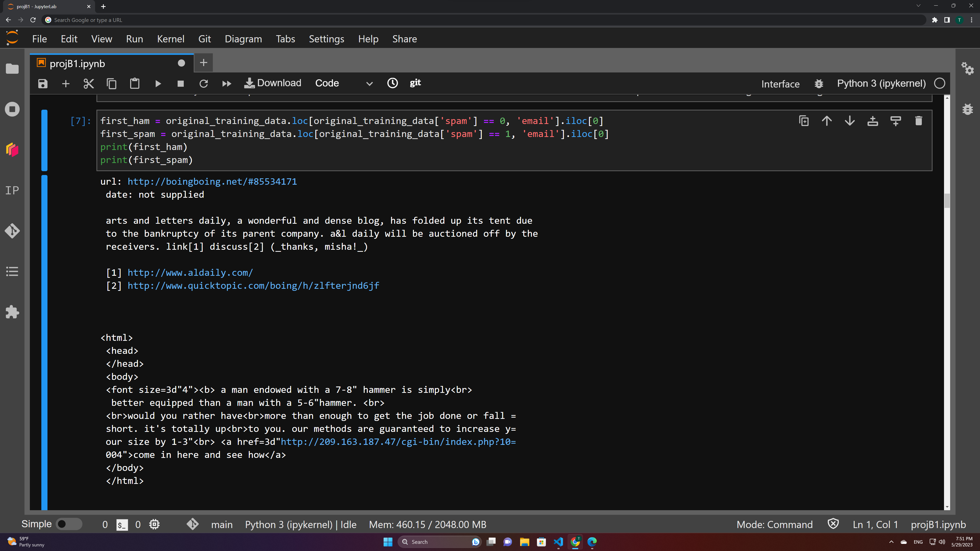The height and width of the screenshot is (551, 980).
Task: Delete cell [7] with the trash icon
Action: tap(918, 121)
